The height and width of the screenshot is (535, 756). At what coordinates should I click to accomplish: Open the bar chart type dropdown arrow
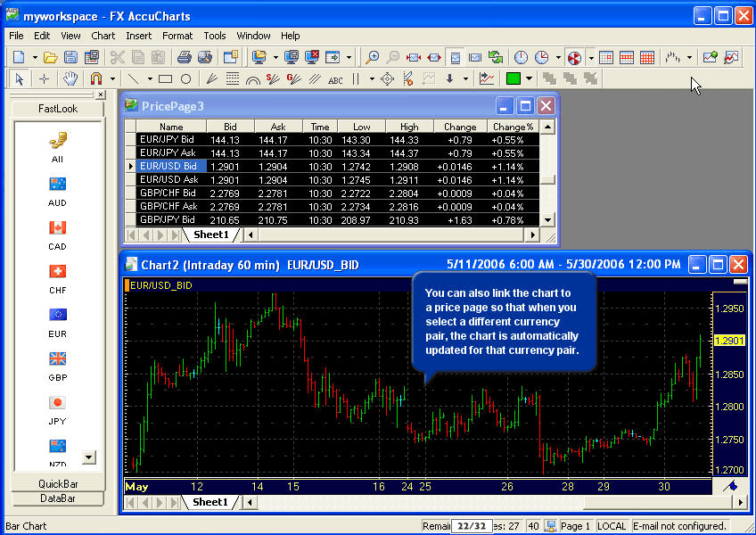pyautogui.click(x=689, y=57)
